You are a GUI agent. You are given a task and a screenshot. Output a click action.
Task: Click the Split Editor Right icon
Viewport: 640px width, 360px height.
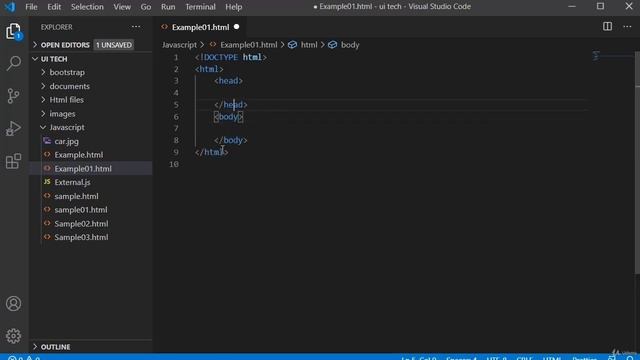607,27
